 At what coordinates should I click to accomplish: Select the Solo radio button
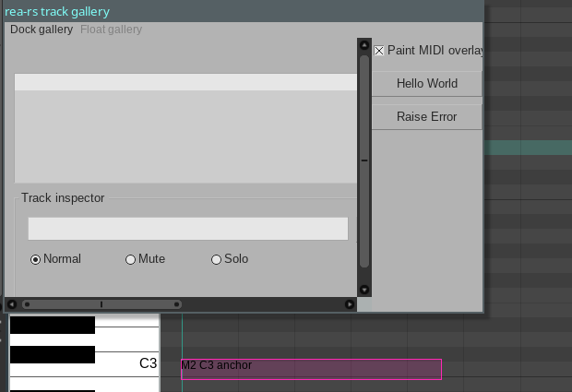tap(216, 259)
